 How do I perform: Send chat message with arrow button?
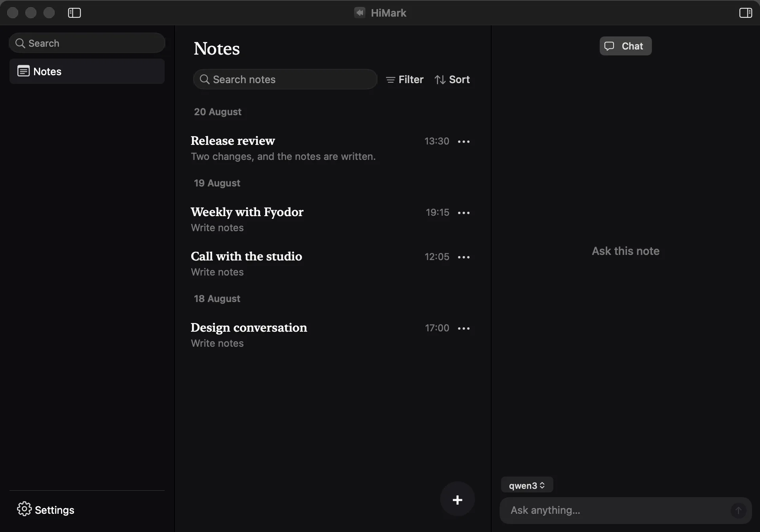[738, 510]
